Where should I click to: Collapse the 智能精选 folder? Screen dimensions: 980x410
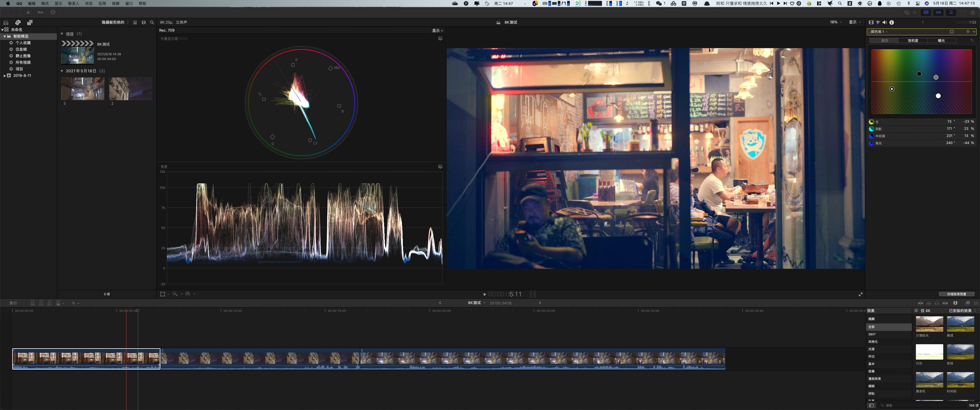click(x=5, y=36)
